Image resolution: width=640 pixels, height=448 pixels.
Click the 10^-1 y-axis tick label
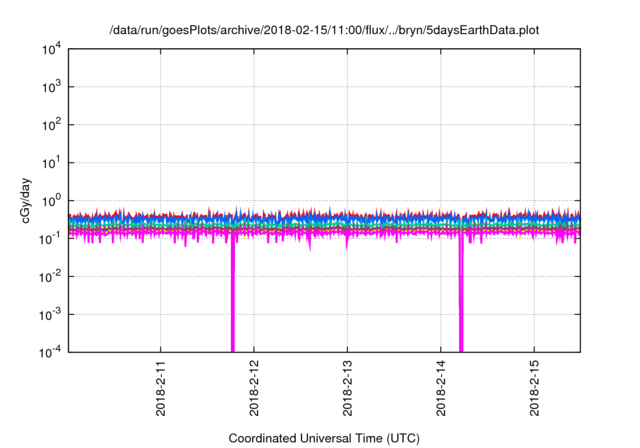coord(50,239)
